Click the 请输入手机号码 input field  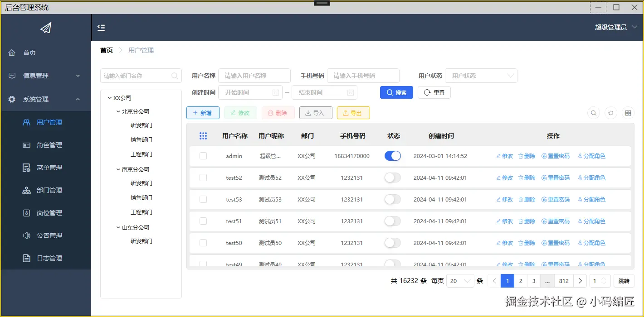point(363,76)
